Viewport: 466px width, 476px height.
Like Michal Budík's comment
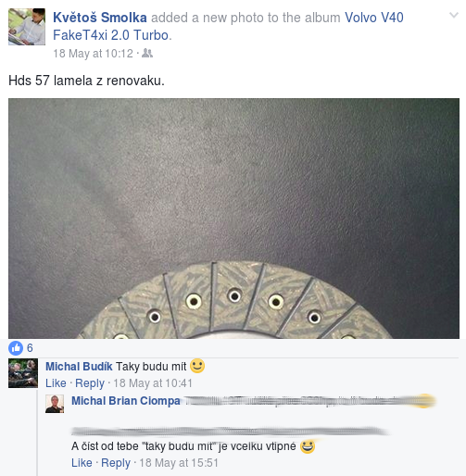coord(56,383)
